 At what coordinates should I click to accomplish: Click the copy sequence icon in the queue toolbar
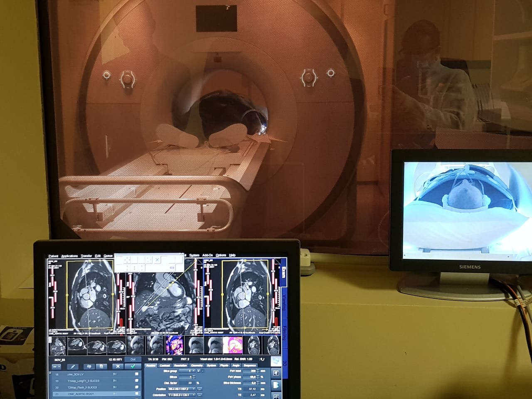click(101, 367)
